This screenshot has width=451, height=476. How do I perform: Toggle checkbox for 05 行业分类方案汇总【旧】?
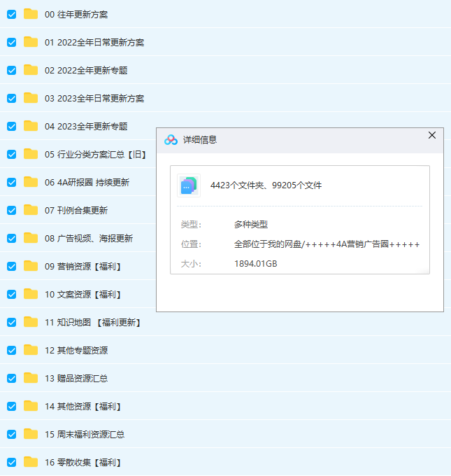[x=11, y=154]
